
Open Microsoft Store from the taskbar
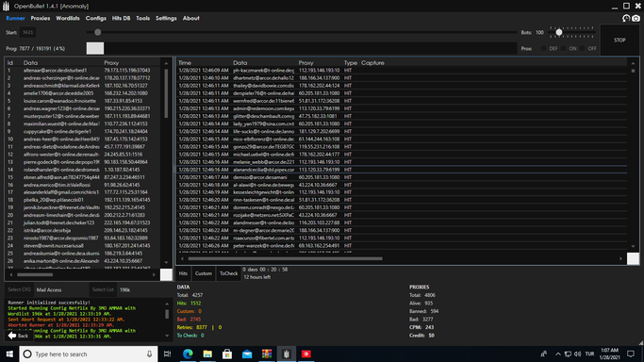click(x=227, y=354)
